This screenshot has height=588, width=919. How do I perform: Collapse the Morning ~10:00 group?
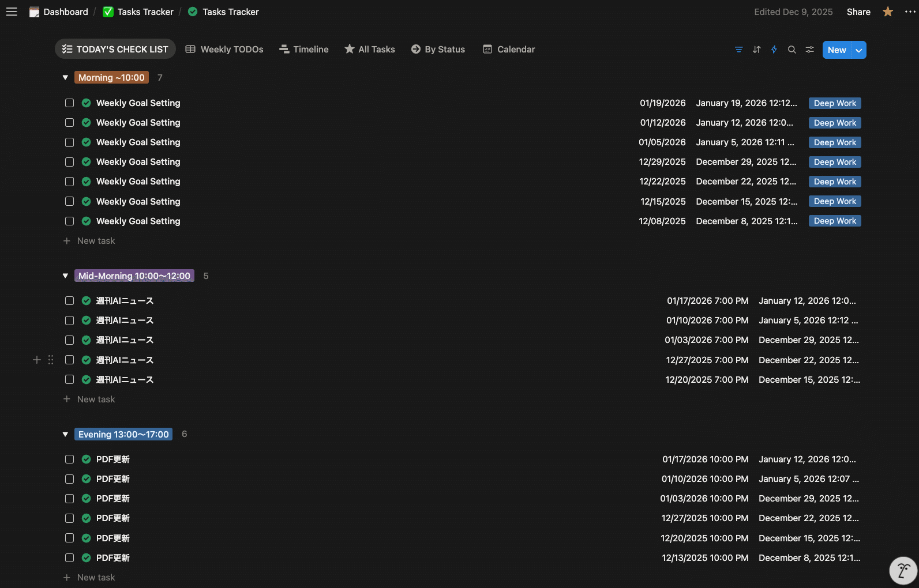pyautogui.click(x=65, y=78)
